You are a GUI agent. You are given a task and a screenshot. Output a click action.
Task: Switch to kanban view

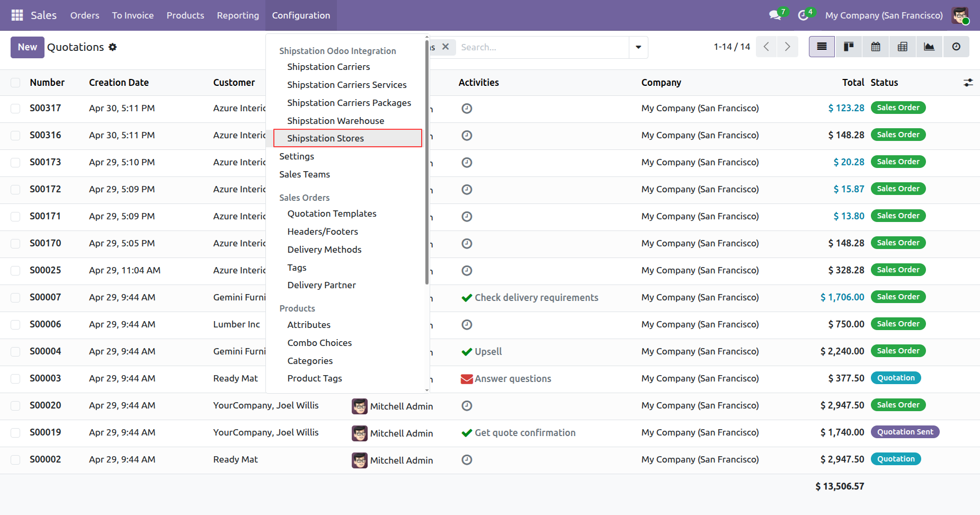[849, 47]
